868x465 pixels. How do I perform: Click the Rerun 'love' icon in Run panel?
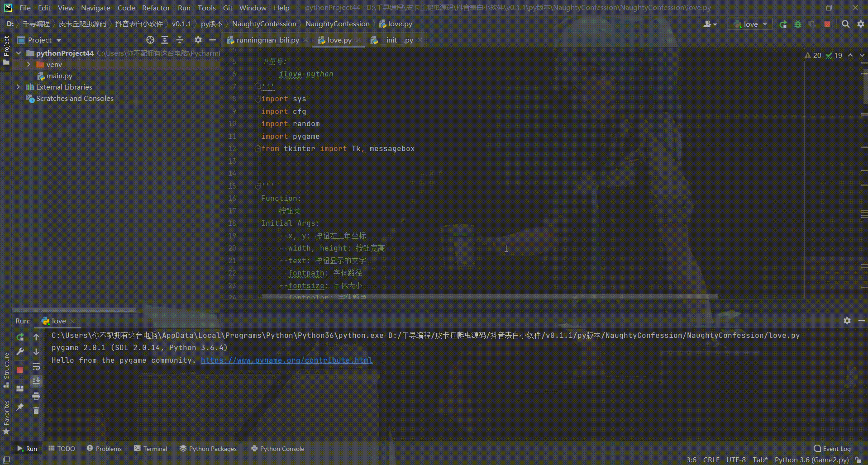click(20, 337)
